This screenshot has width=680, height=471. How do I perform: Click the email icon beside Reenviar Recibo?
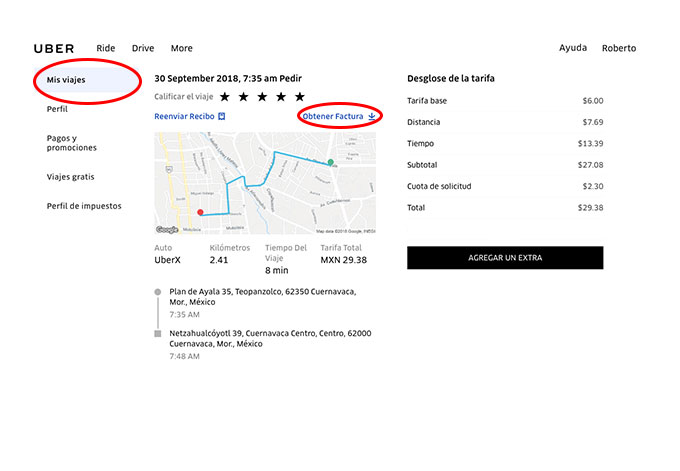[x=222, y=116]
